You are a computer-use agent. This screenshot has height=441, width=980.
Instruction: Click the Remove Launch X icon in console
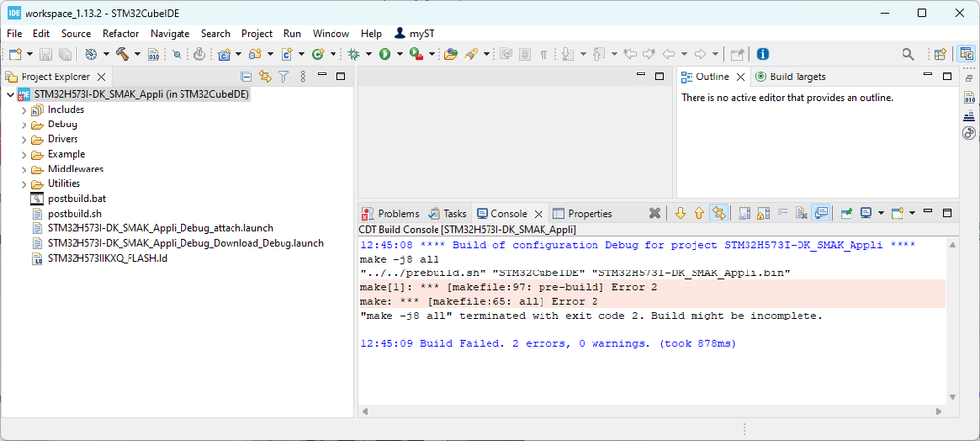click(655, 213)
